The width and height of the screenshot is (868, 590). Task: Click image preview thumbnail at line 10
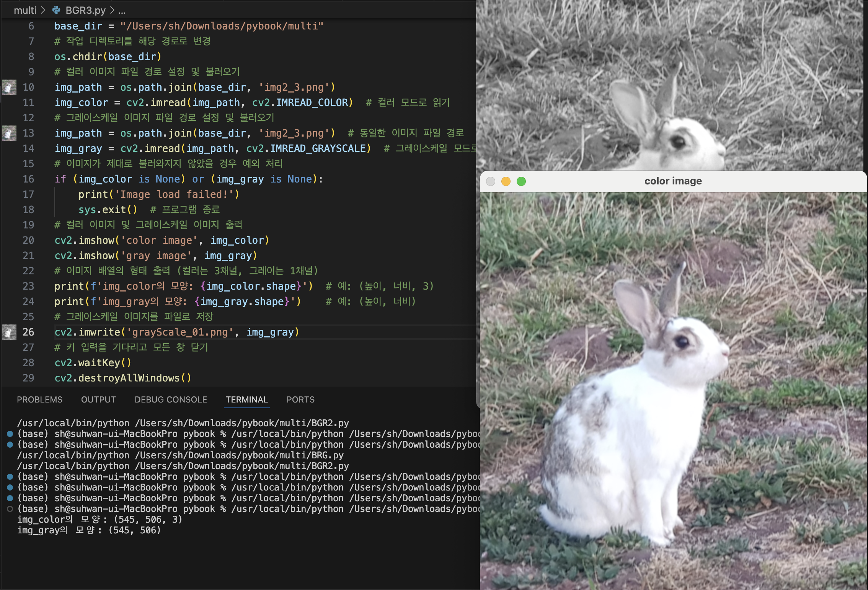pyautogui.click(x=9, y=87)
